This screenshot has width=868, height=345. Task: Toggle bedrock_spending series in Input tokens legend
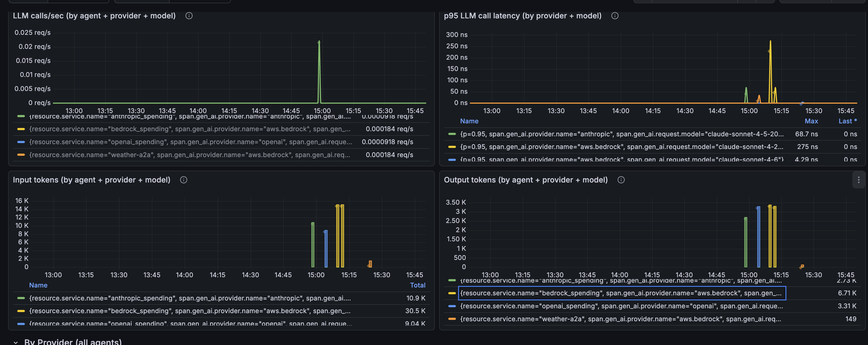tap(190, 311)
